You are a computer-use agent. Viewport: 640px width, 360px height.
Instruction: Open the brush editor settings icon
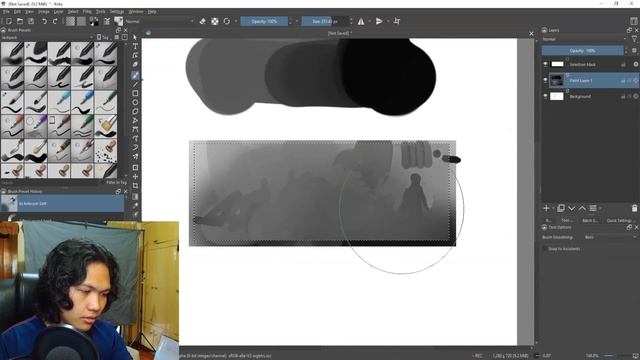pyautogui.click(x=107, y=21)
